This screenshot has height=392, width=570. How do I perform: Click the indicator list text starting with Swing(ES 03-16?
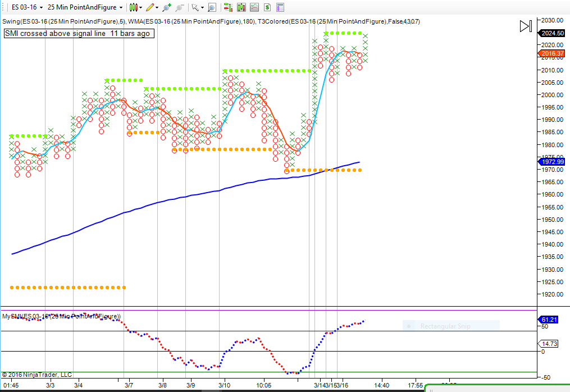click(211, 21)
